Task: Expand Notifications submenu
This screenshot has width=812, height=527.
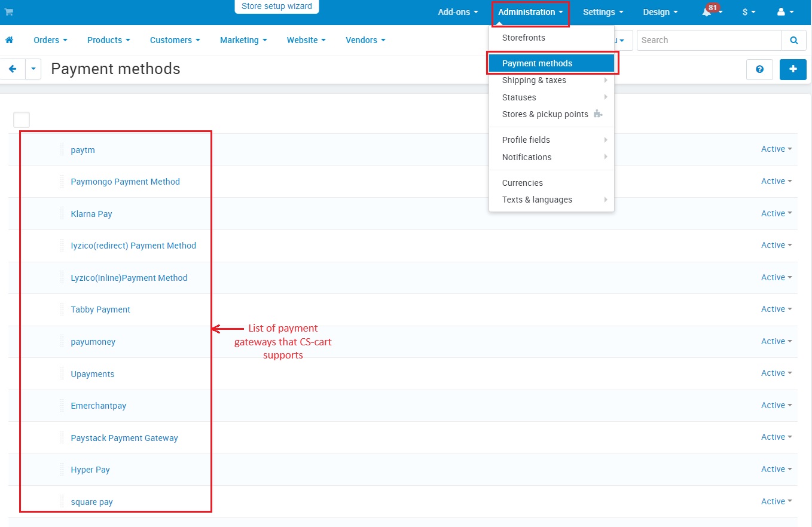Action: 551,157
